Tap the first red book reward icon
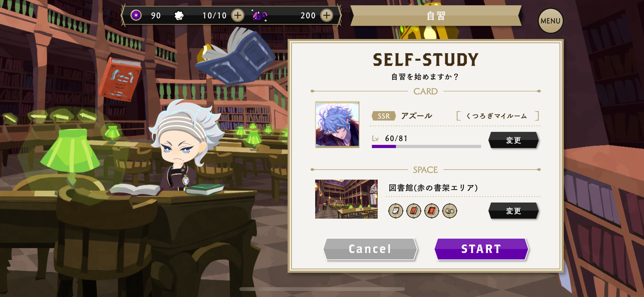This screenshot has height=297, width=644. tap(414, 211)
